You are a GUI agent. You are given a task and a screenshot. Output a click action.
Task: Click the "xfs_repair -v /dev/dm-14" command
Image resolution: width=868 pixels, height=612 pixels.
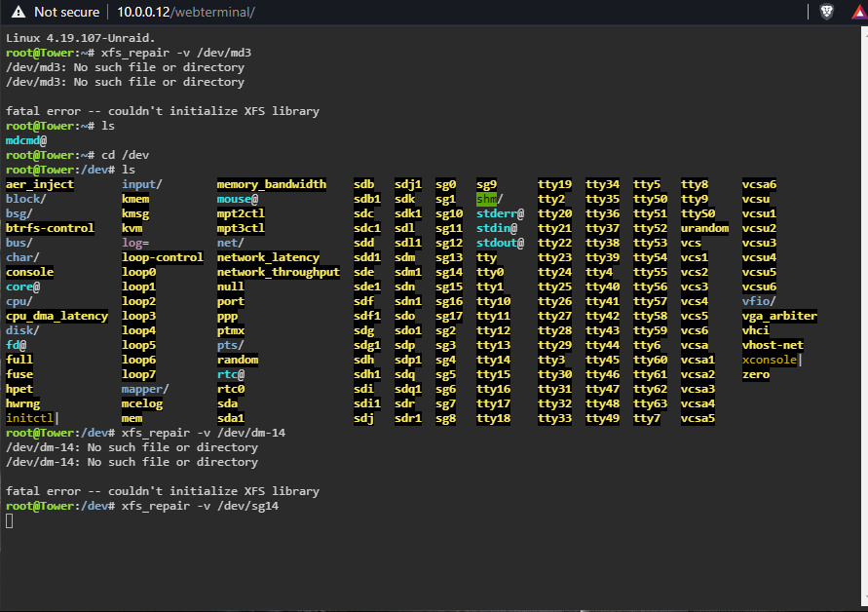point(204,433)
